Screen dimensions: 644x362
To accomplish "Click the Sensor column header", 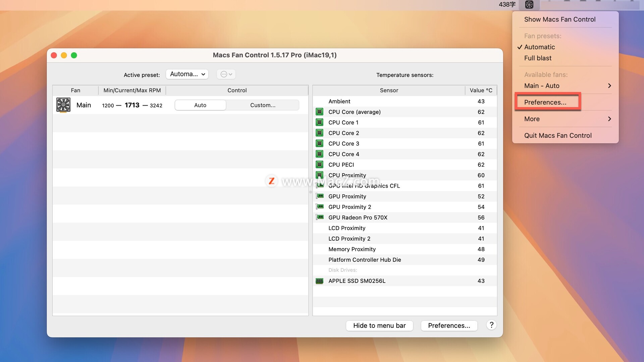I will coord(389,90).
